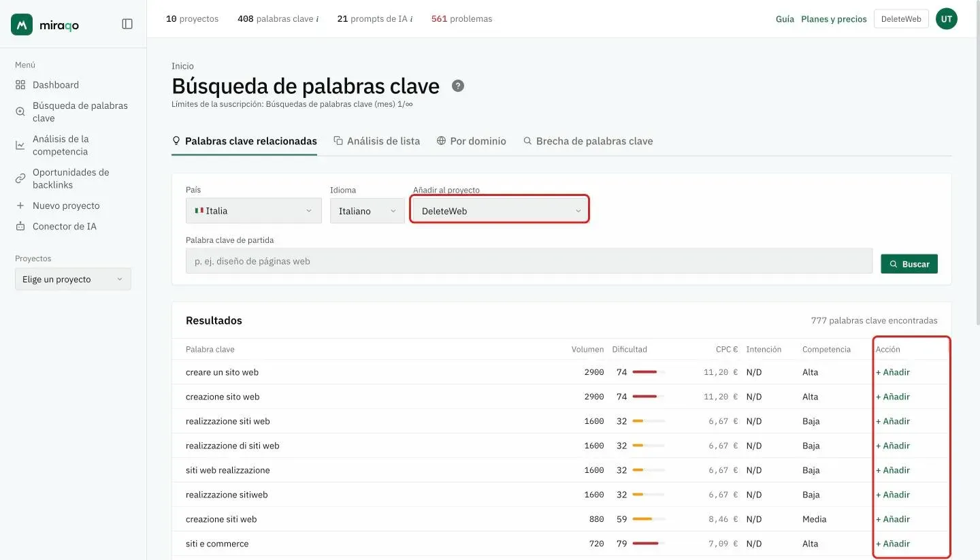Collapse the sidebar with the panel icon

pyautogui.click(x=127, y=24)
